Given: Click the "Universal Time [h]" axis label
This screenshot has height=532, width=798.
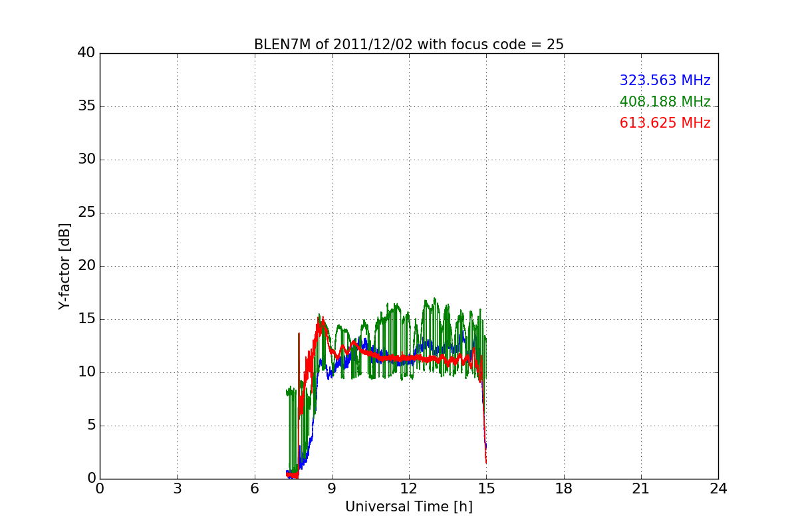Looking at the screenshot, I should pos(409,507).
